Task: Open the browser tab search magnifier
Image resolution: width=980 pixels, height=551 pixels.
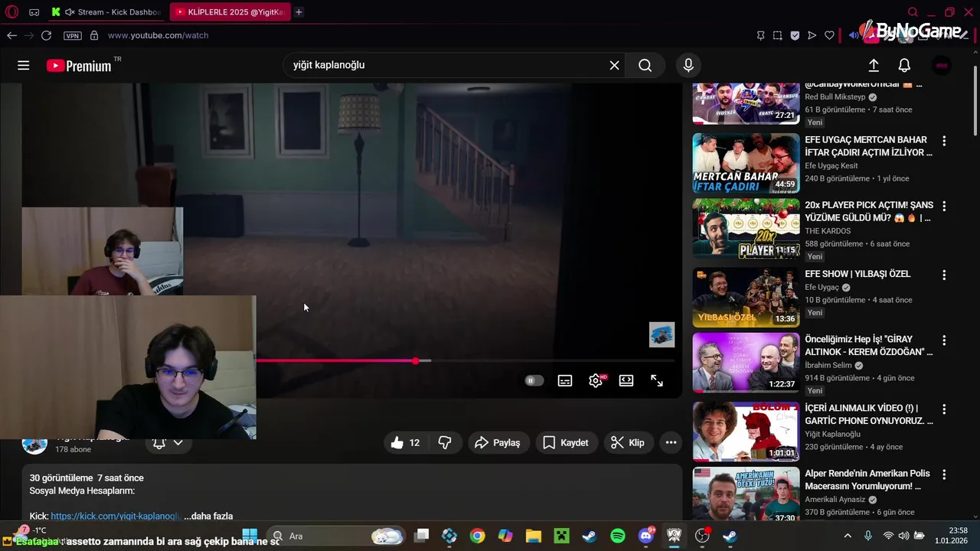Action: (913, 12)
